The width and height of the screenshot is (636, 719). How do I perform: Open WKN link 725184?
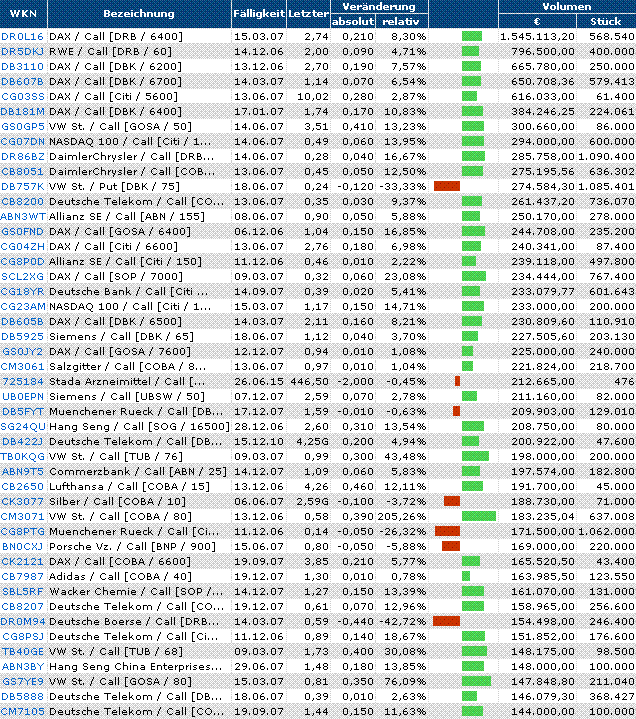point(23,382)
